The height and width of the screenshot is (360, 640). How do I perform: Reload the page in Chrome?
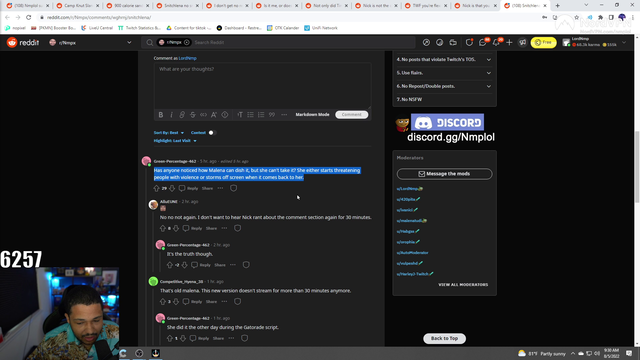tap(29, 18)
